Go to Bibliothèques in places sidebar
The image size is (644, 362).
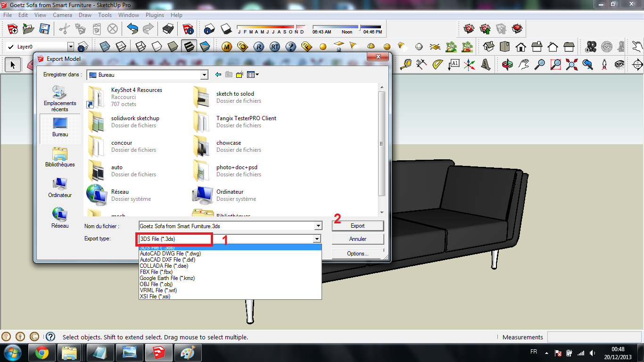pos(60,157)
